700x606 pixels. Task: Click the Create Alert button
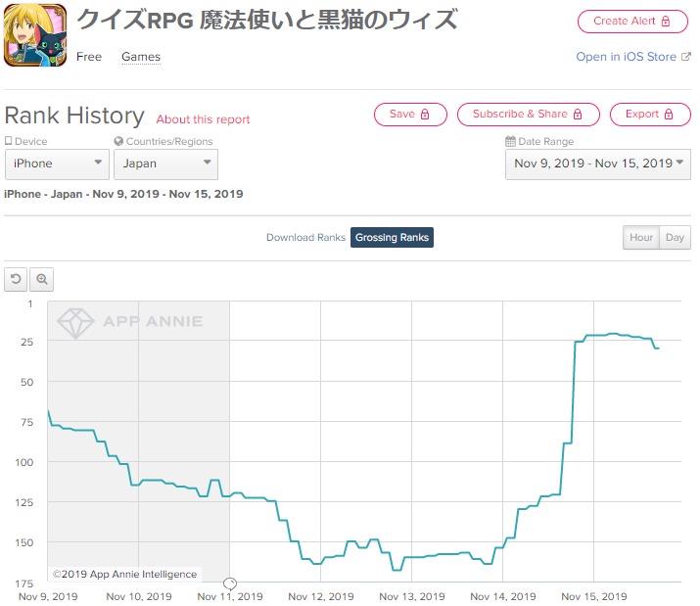632,21
